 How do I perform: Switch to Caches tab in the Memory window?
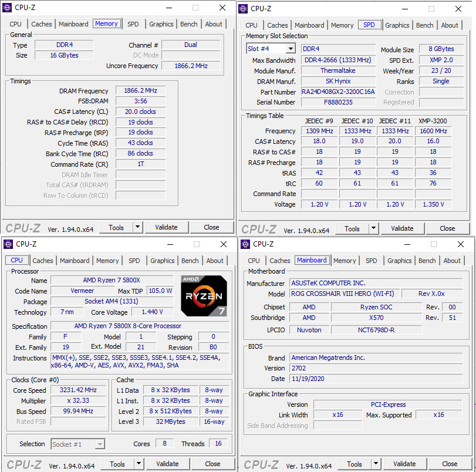[x=42, y=24]
